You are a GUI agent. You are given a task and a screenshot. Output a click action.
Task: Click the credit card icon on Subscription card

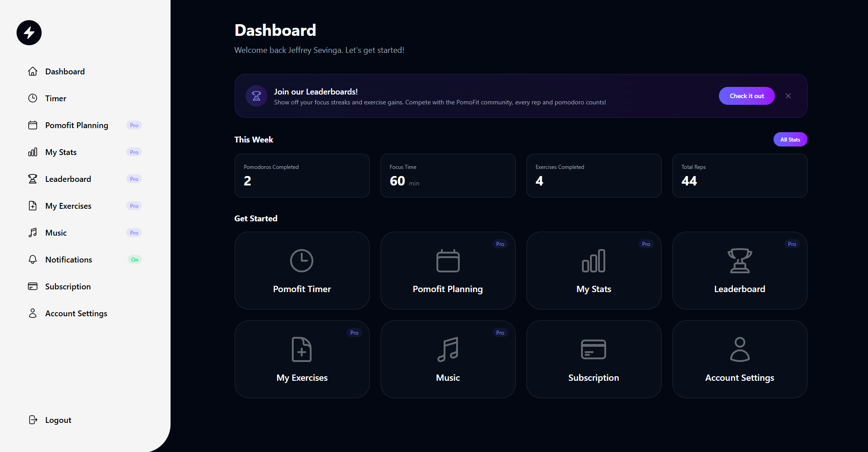[594, 349]
